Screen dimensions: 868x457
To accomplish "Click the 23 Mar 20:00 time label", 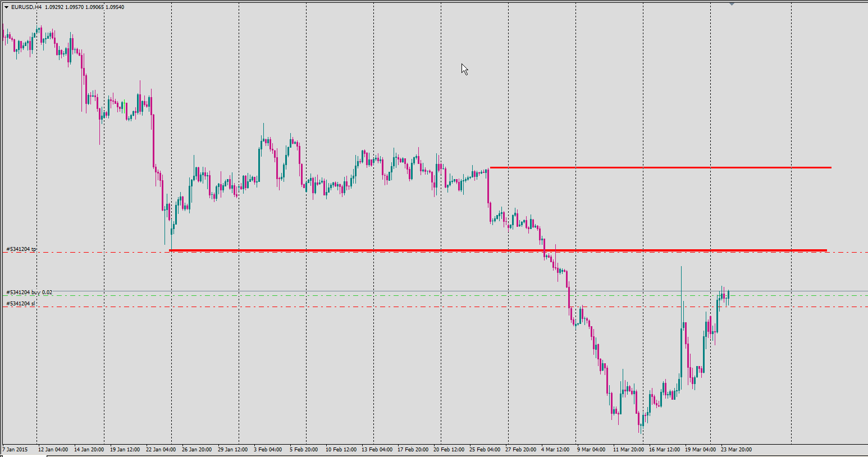I will coord(736,449).
